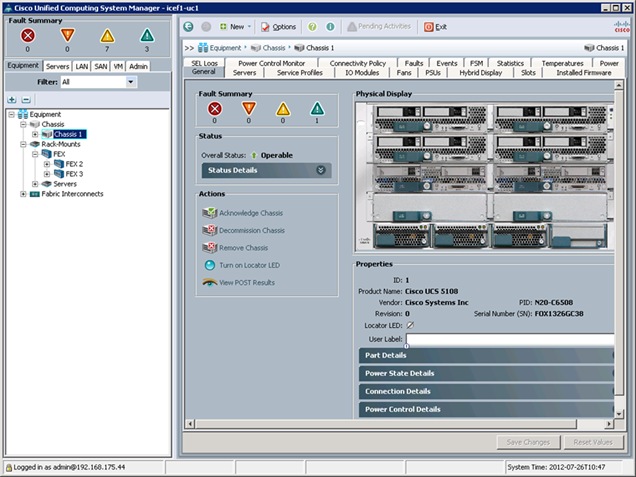Expand the Part Details section

(x=486, y=355)
